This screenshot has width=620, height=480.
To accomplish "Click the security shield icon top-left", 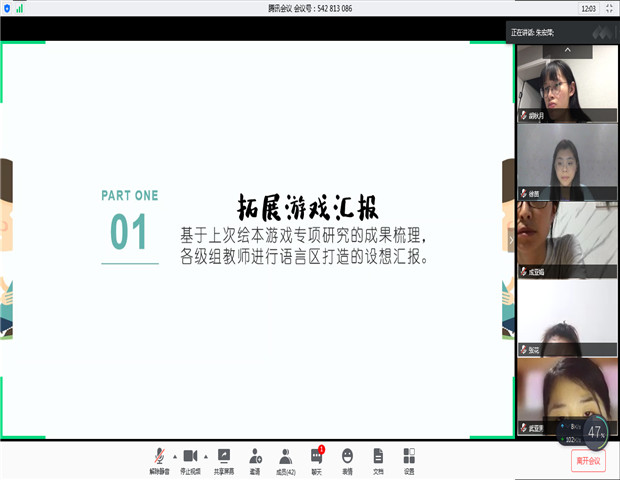I will coord(7,8).
